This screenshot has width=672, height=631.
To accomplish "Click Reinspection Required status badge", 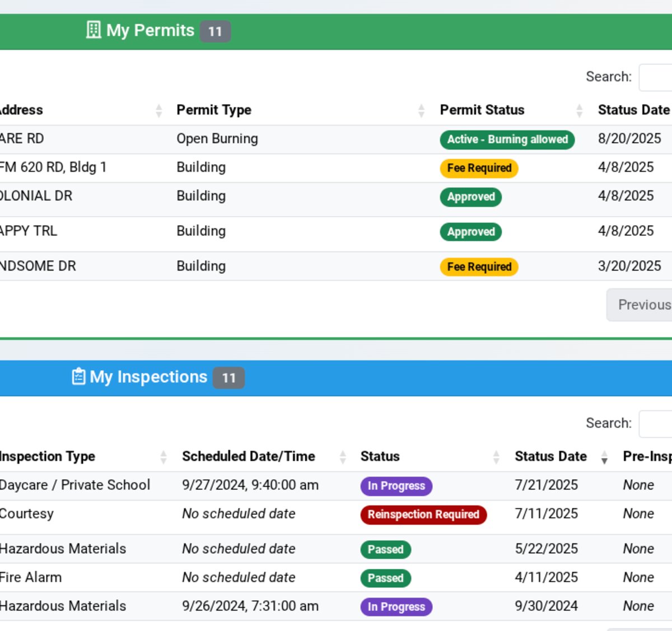I will tap(423, 515).
